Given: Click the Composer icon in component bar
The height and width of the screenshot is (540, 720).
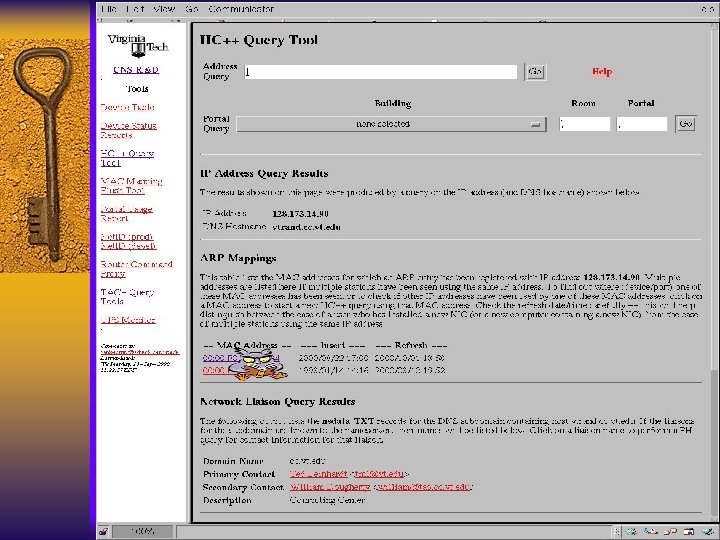Looking at the screenshot, I should [708, 532].
